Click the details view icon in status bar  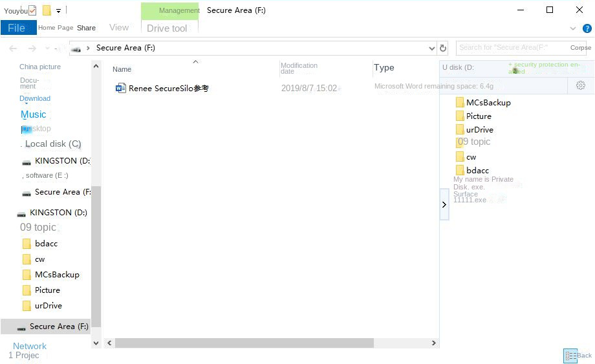pos(570,355)
